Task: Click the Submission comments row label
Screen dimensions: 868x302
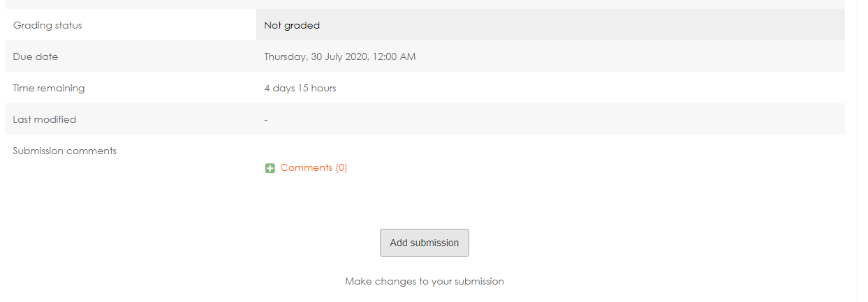Action: pos(65,151)
